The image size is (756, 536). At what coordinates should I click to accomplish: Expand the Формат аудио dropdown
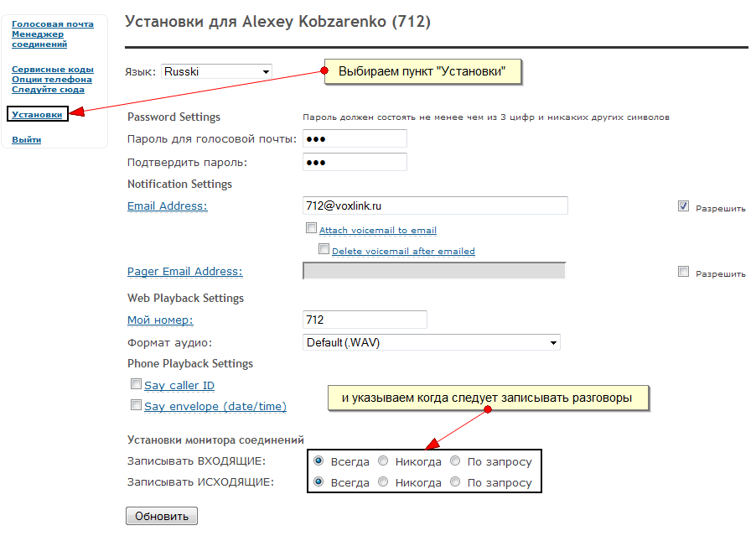pyautogui.click(x=431, y=342)
